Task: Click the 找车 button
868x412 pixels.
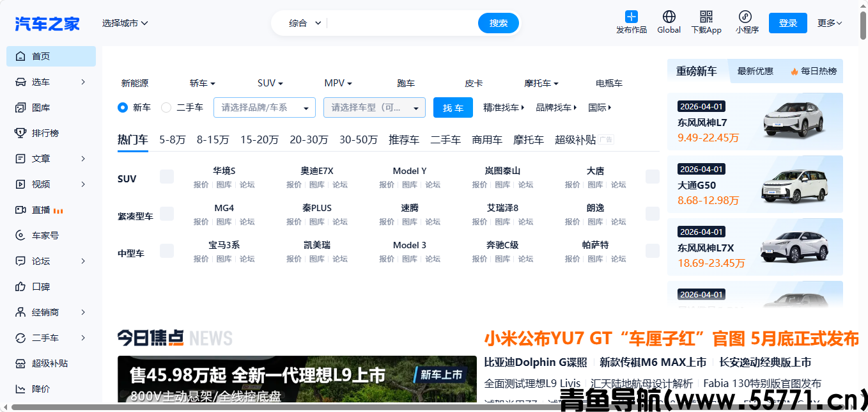Action: pyautogui.click(x=453, y=107)
